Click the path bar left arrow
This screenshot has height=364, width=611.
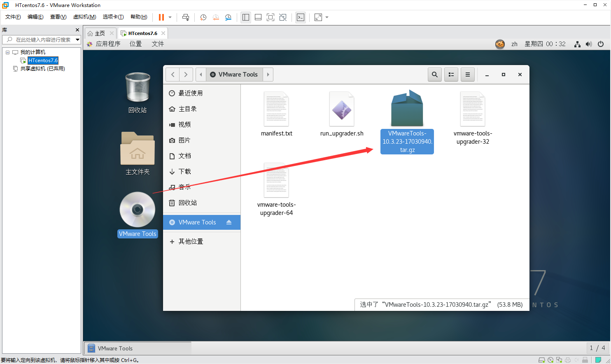(x=201, y=75)
